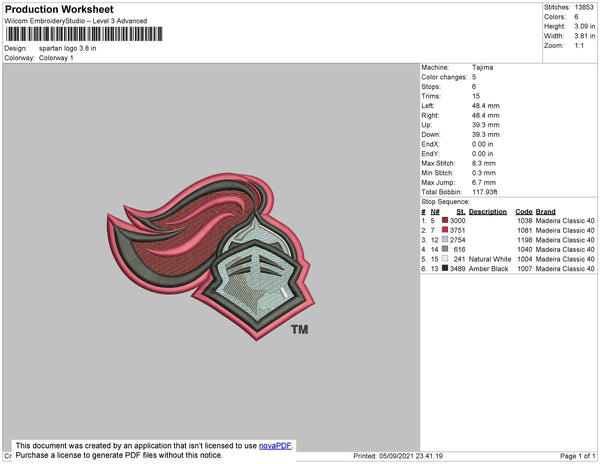Screen dimensions: 600x464
Task: Click the 'Colorway 1' value
Action: 56,58
